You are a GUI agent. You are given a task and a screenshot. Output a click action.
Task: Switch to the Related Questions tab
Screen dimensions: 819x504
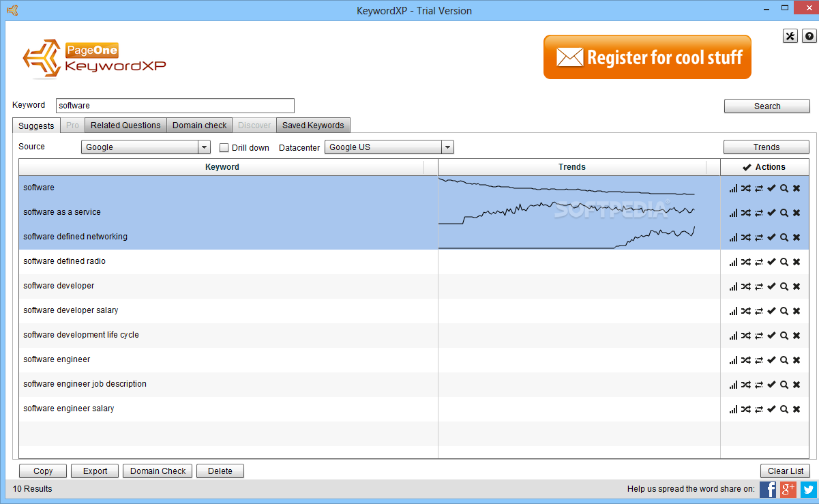click(x=125, y=125)
